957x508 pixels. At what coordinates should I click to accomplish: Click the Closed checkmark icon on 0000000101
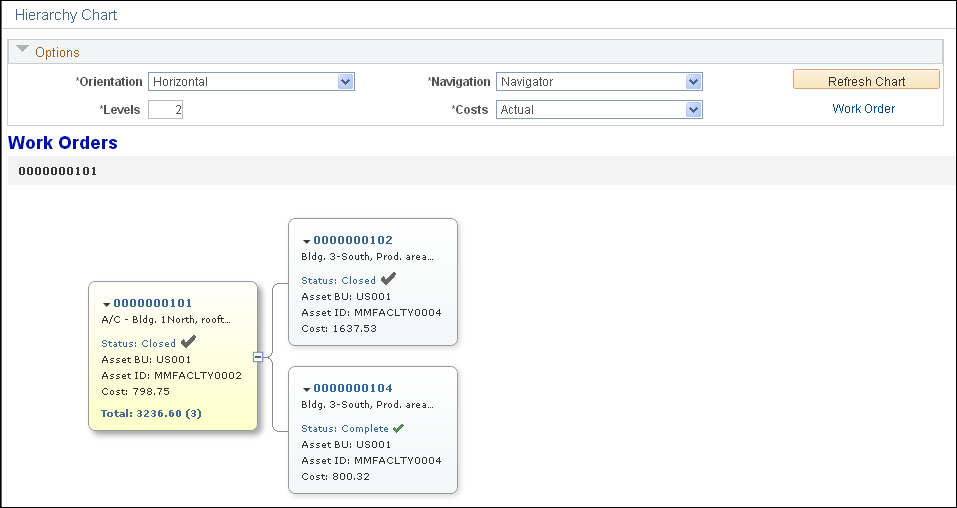pyautogui.click(x=188, y=342)
